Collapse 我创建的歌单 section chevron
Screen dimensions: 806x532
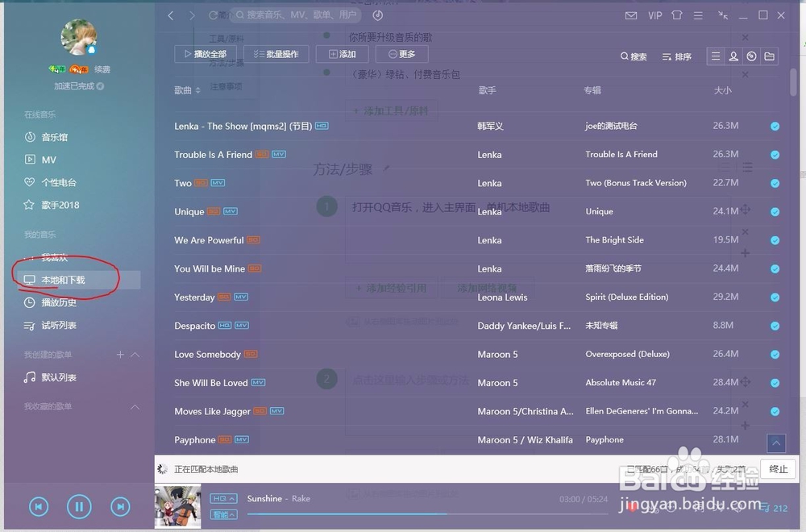click(135, 355)
